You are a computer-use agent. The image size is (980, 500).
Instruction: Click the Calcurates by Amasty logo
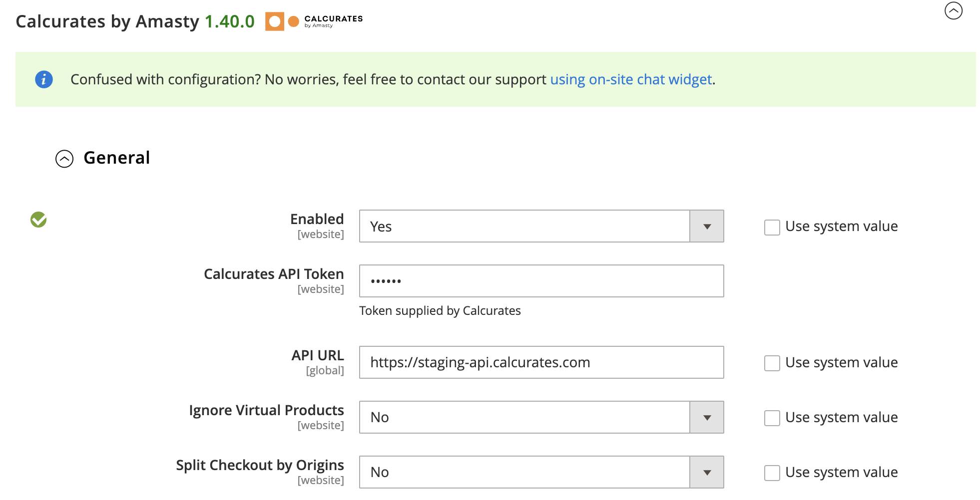pos(314,21)
